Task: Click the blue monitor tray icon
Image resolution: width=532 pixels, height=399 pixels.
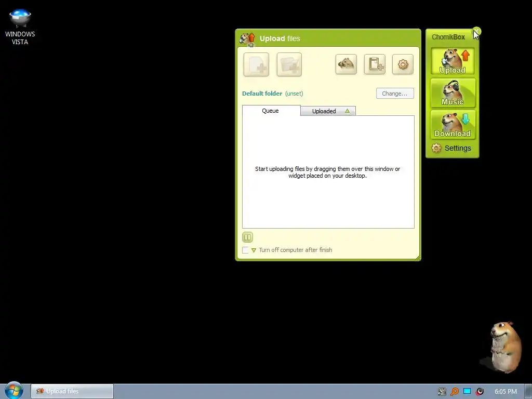Action: pos(467,392)
